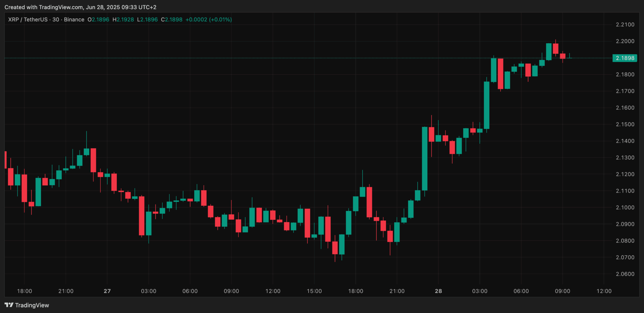Viewport: 644px width, 313px height.
Task: Click the low value L2.1896
Action: [148, 19]
